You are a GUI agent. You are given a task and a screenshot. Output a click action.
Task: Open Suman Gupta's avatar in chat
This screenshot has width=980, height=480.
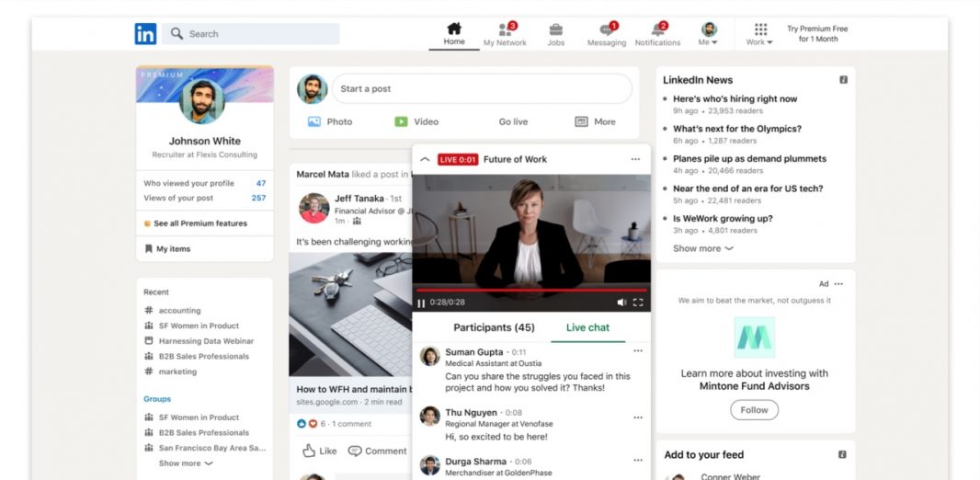430,356
